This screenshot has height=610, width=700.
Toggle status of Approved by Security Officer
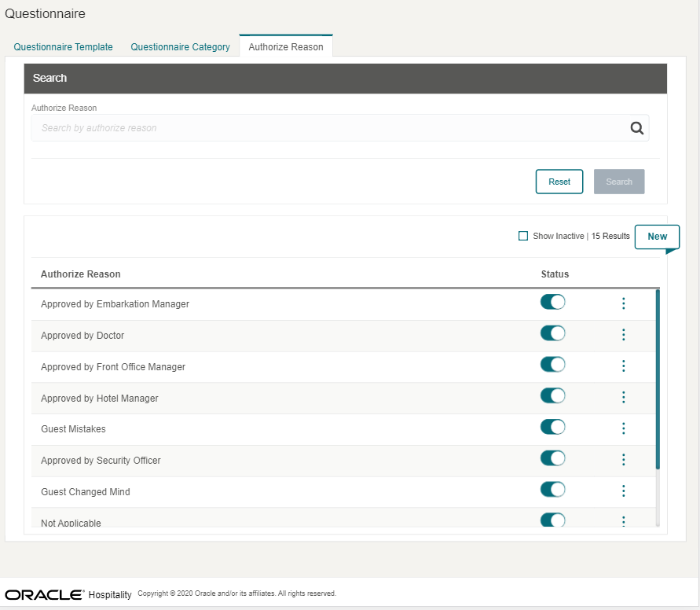[552, 458]
